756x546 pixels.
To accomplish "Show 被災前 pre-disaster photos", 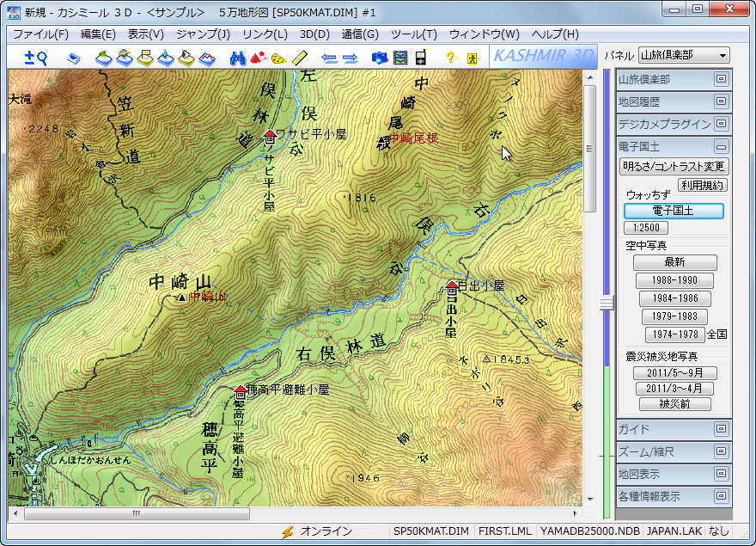I will (x=674, y=404).
